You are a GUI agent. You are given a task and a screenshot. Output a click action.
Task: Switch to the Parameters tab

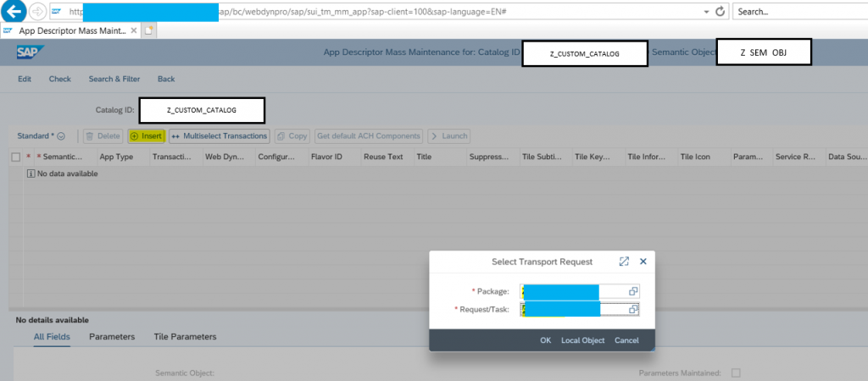[x=112, y=336]
